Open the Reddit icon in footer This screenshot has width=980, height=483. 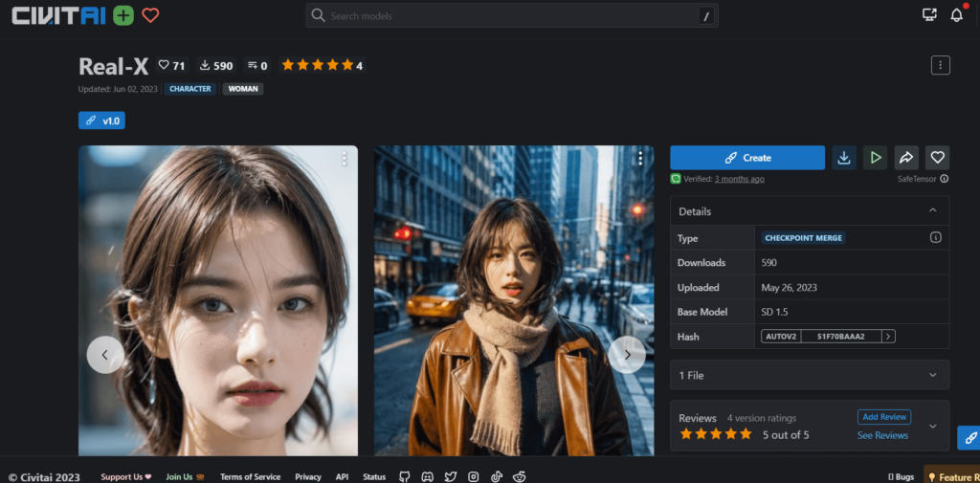click(520, 476)
